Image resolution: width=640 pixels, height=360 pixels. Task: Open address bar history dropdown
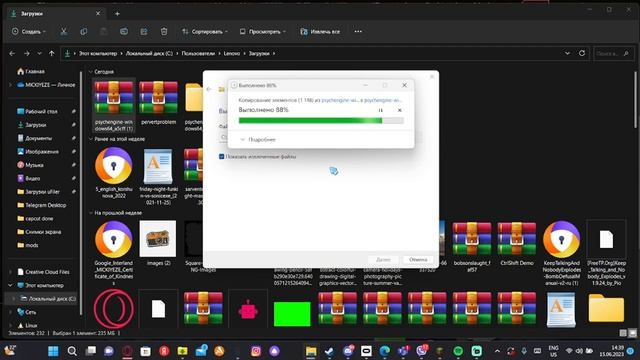pos(567,53)
